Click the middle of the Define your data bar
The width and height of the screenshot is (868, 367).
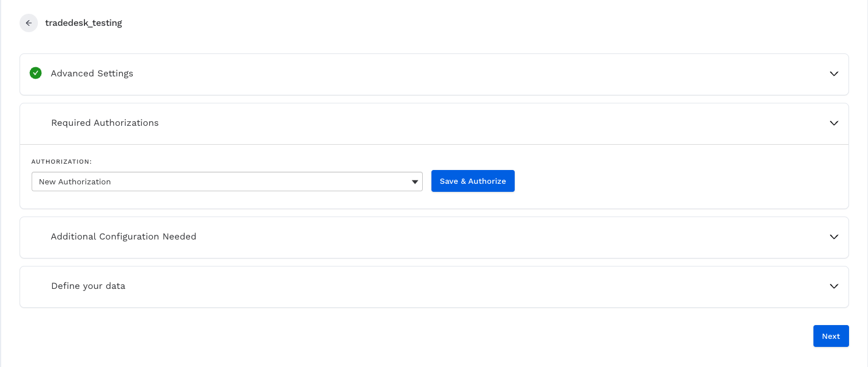click(434, 287)
